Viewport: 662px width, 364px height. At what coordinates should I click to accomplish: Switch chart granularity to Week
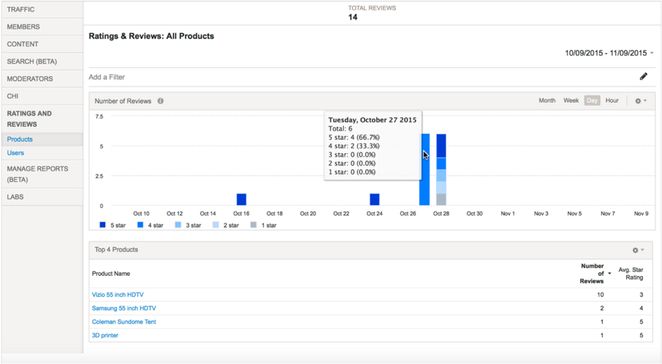point(571,101)
